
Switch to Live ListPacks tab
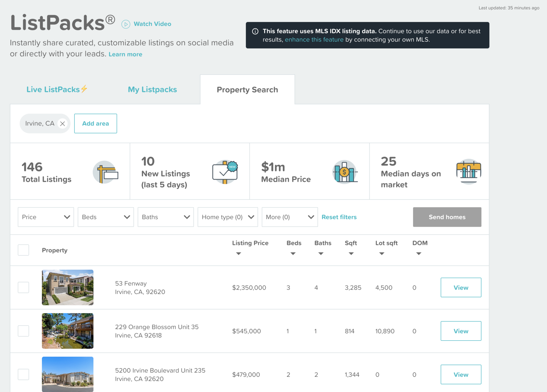click(57, 89)
